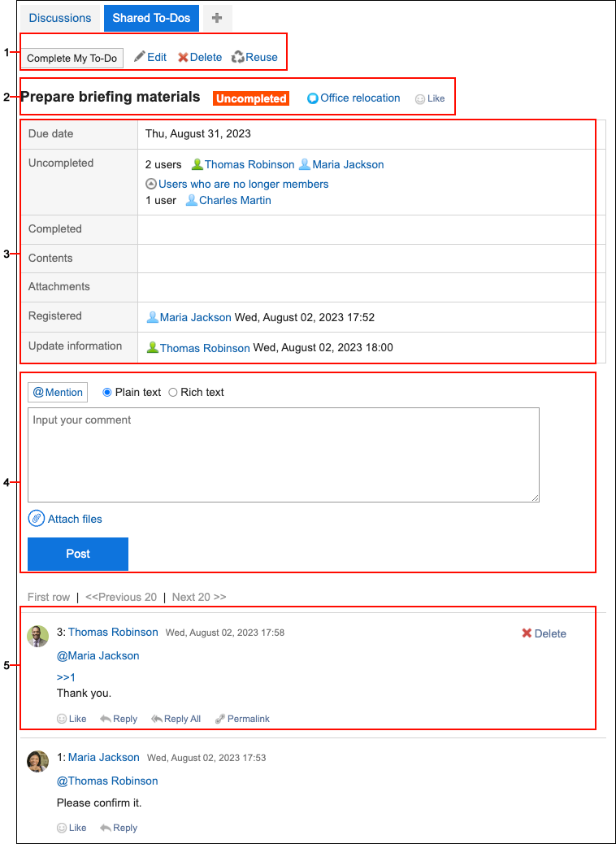Viewport: 616px width, 844px height.
Task: Click the red X Delete icon in toolbar
Action: click(183, 57)
